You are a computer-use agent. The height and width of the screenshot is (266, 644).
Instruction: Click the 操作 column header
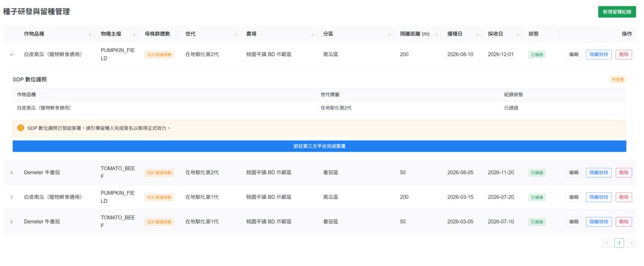click(626, 34)
